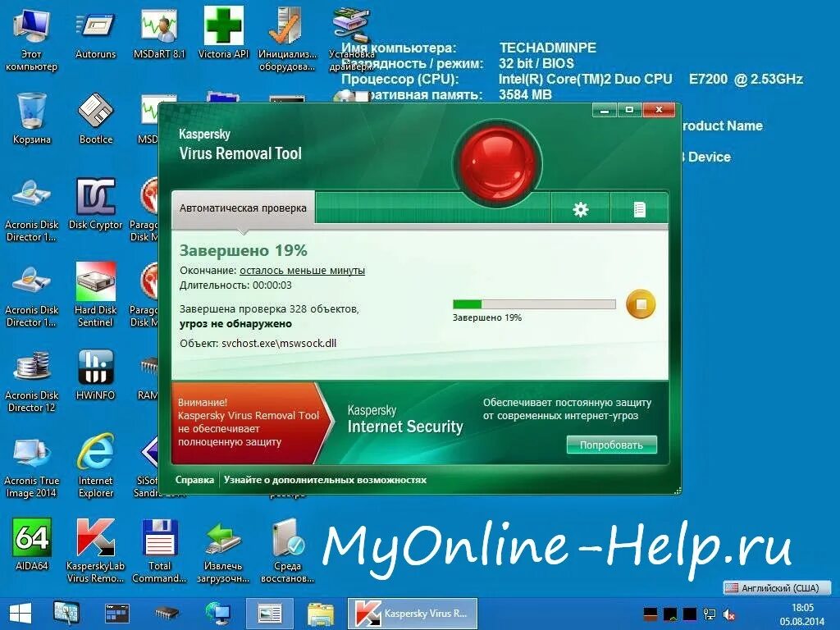The width and height of the screenshot is (840, 630).
Task: Open Узнайте о дополнительных возможностях link
Action: 325,480
